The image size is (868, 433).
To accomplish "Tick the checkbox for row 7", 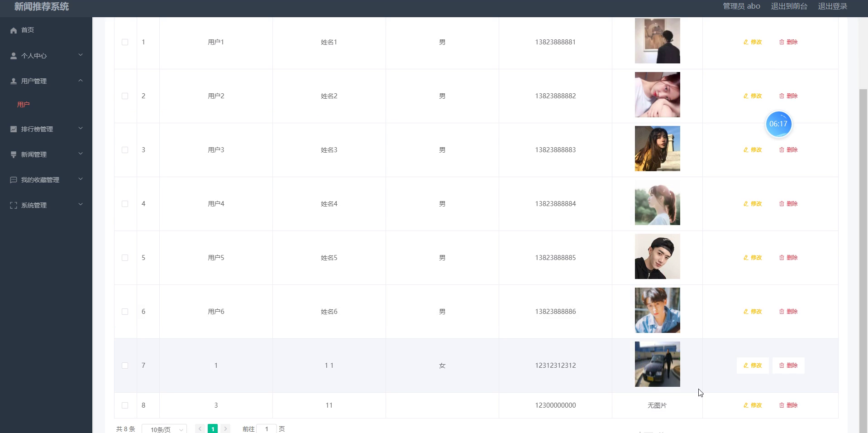I will coord(125,366).
